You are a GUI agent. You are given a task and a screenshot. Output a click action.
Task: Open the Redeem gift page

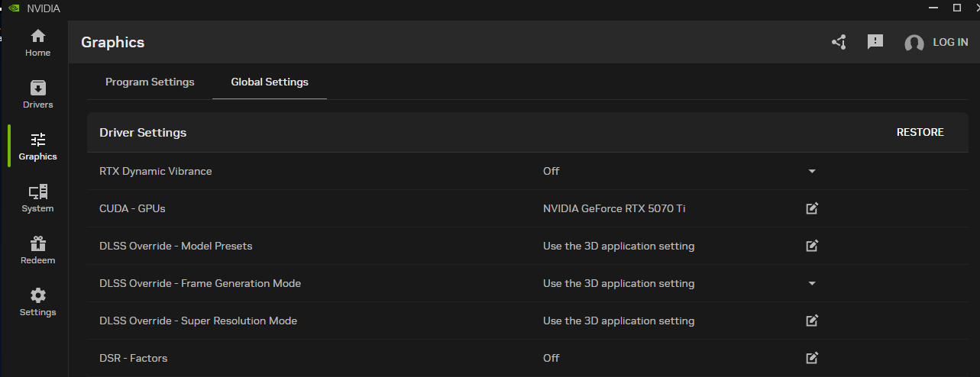(x=37, y=250)
